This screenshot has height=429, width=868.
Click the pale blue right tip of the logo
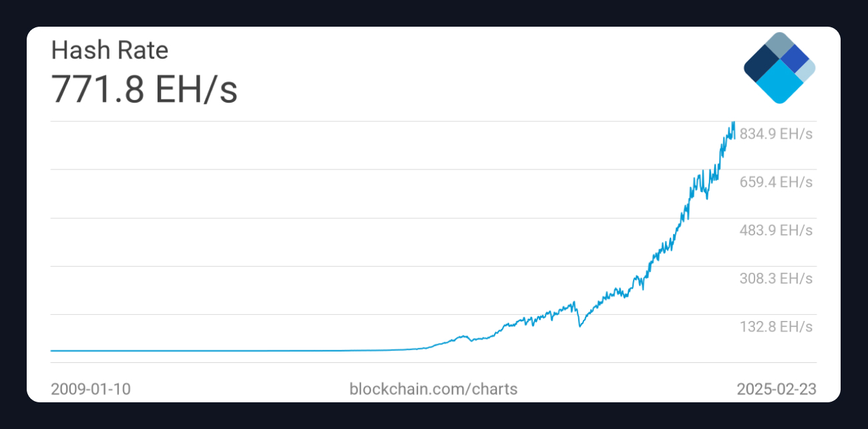pos(807,70)
